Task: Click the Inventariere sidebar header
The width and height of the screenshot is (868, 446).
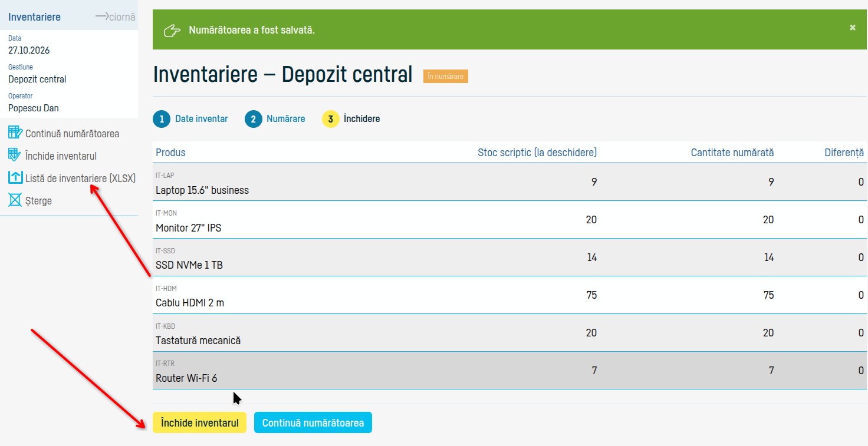Action: (x=34, y=17)
